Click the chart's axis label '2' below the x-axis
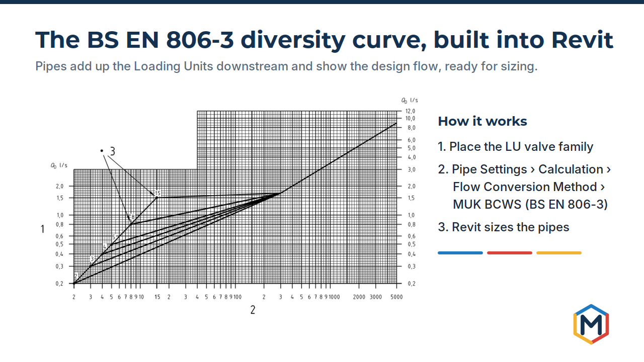 253,310
